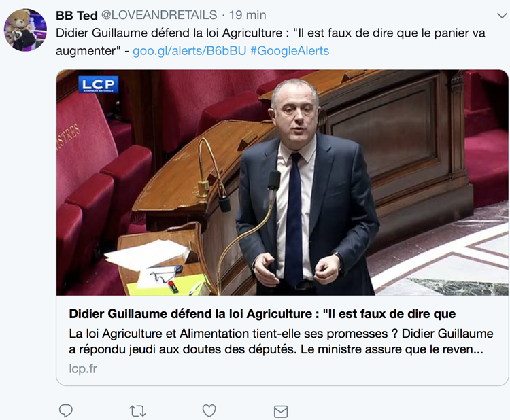Open the tweet options chevron menu
The height and width of the screenshot is (420, 510).
tap(503, 15)
